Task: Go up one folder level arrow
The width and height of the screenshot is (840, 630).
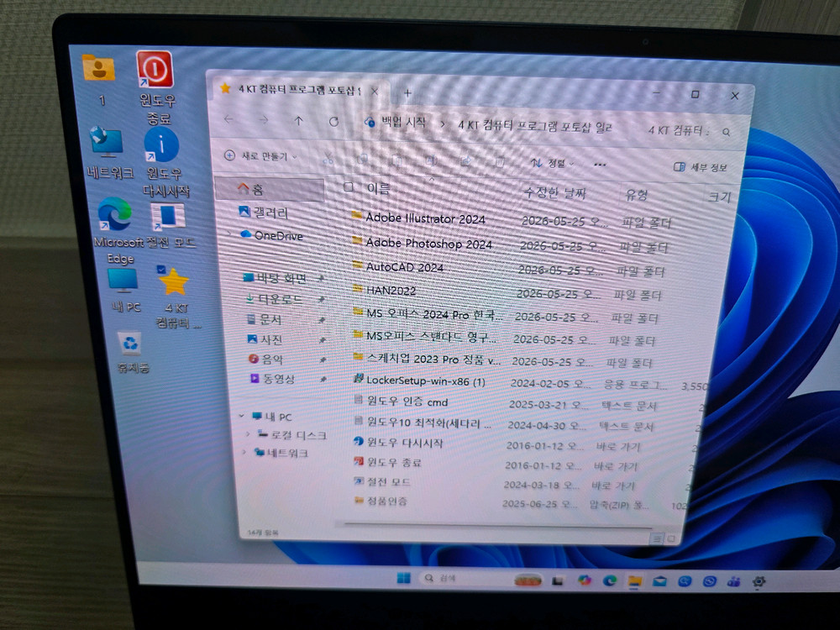Action: pyautogui.click(x=298, y=120)
